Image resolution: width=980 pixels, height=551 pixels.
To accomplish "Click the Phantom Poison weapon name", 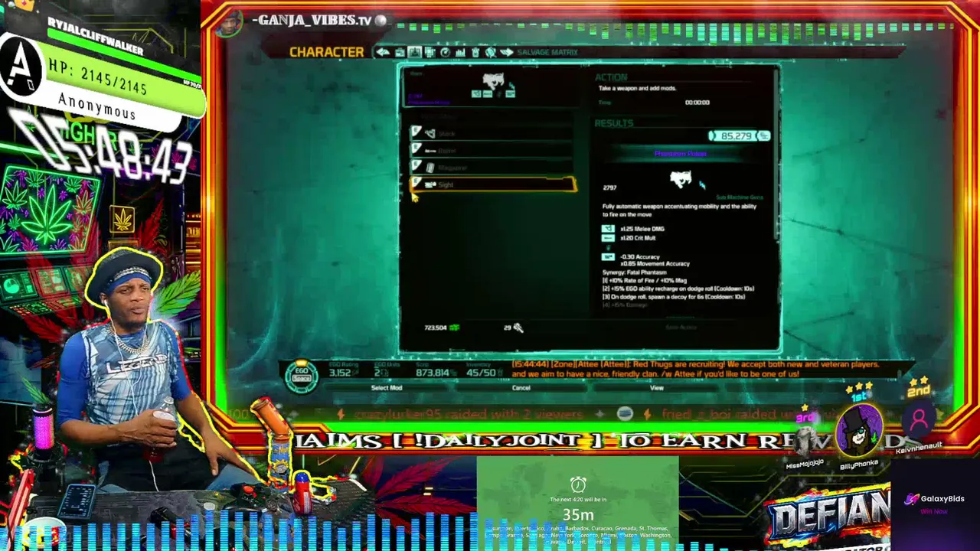I will pos(680,154).
